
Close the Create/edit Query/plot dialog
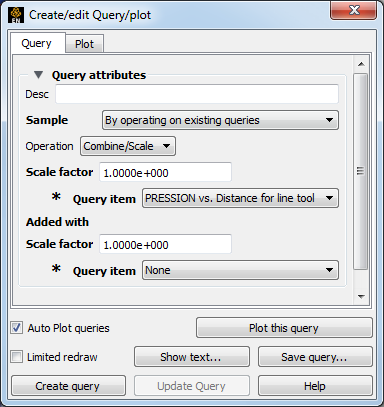click(353, 10)
